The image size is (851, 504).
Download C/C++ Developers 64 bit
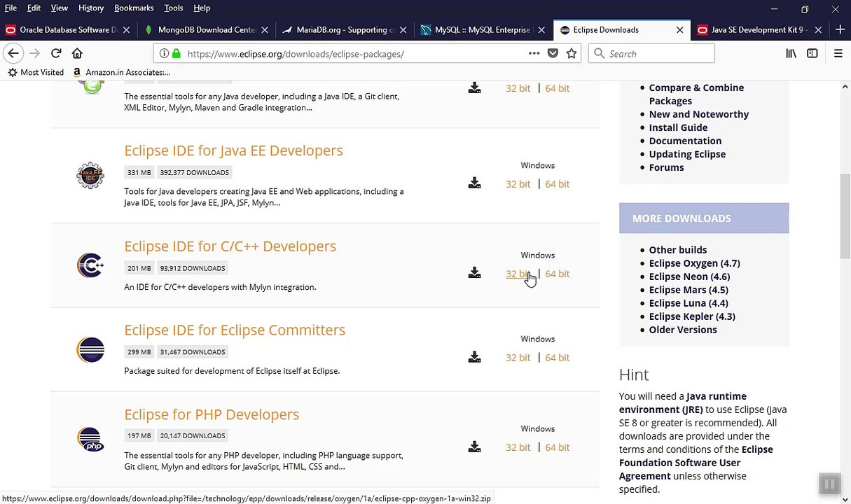[x=558, y=274]
